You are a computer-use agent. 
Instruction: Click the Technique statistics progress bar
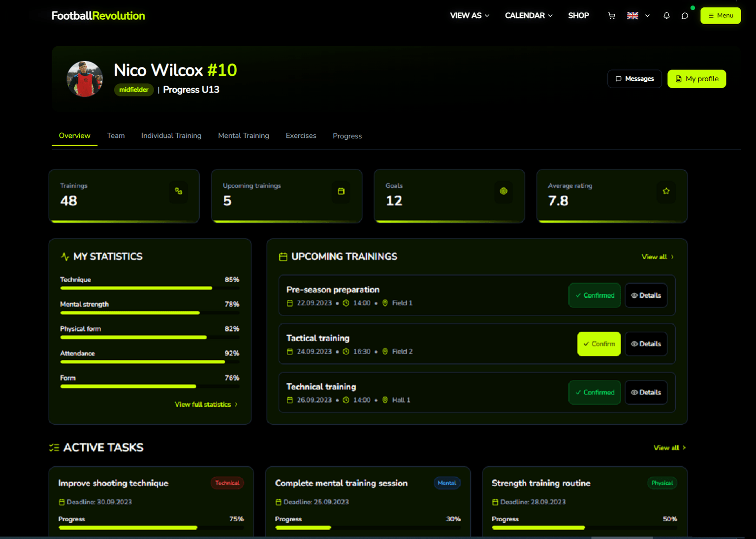(150, 288)
